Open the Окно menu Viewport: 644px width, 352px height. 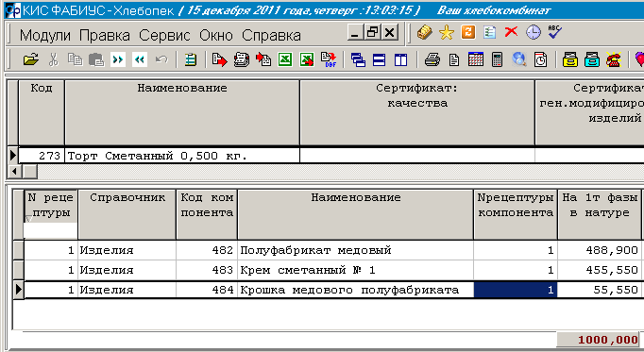pyautogui.click(x=216, y=36)
